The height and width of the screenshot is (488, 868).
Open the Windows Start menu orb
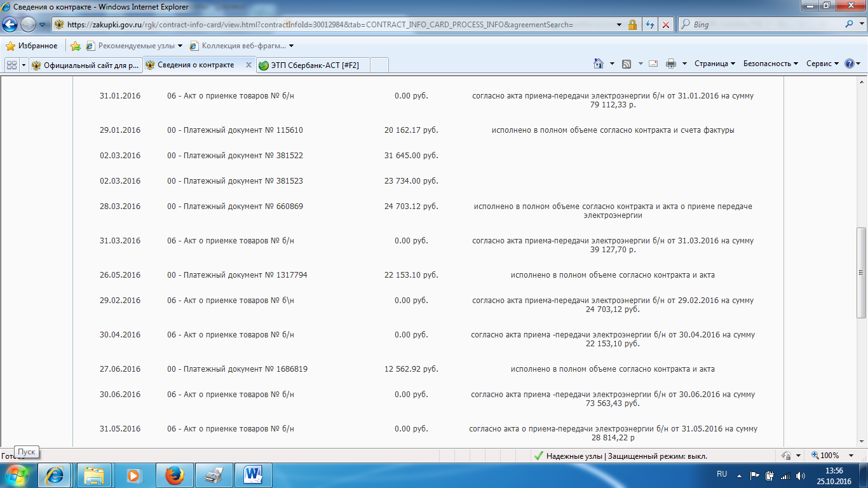pos(17,475)
